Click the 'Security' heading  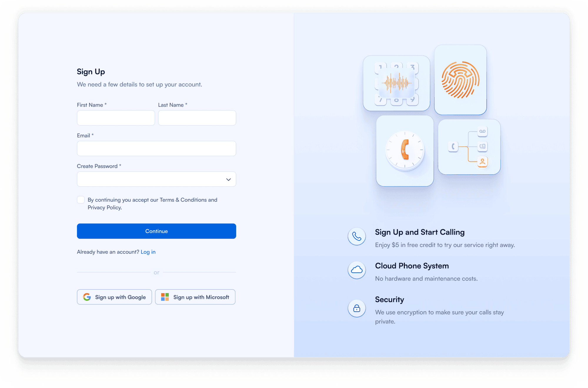click(390, 300)
